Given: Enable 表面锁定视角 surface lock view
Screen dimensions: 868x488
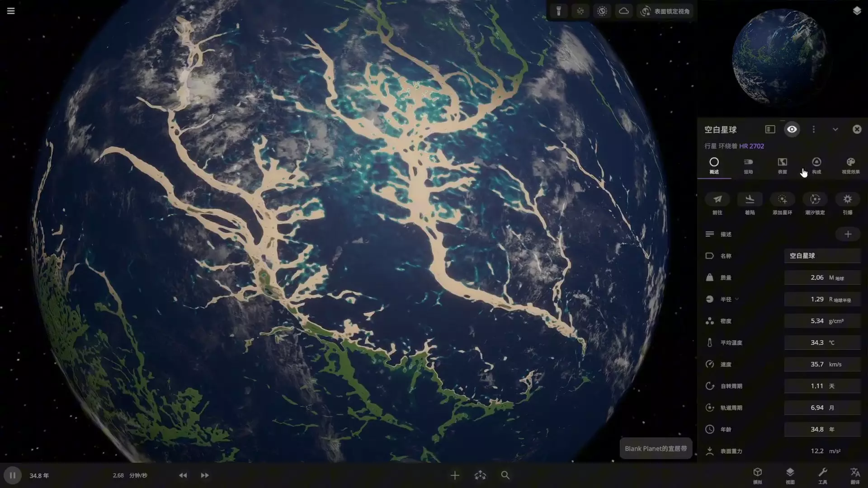Looking at the screenshot, I should click(x=665, y=11).
